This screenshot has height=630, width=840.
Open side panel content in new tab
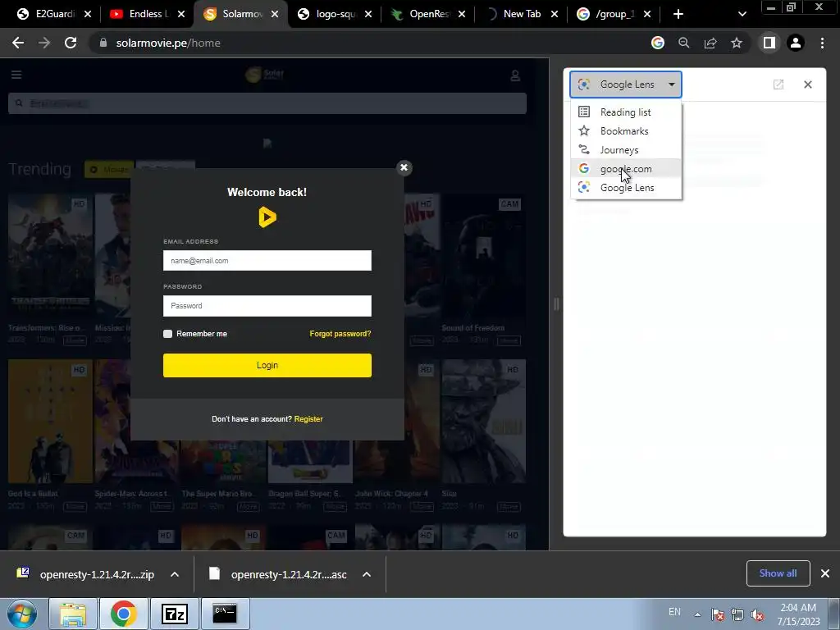pos(778,84)
